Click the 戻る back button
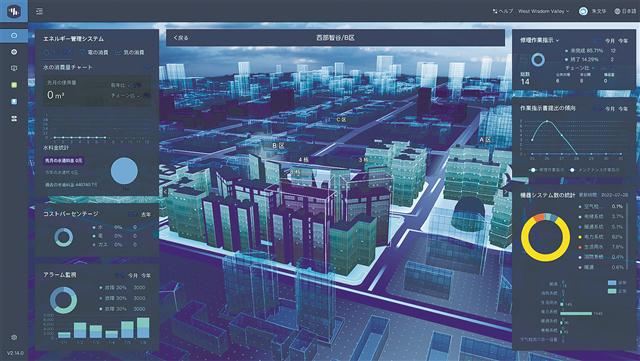This screenshot has height=361, width=640. [x=181, y=38]
